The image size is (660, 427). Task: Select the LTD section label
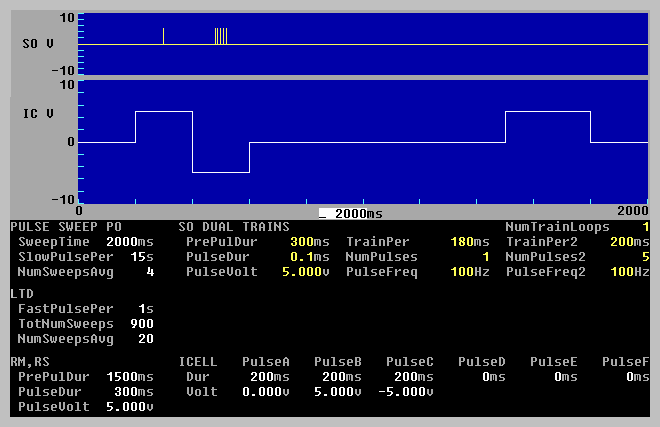click(22, 294)
